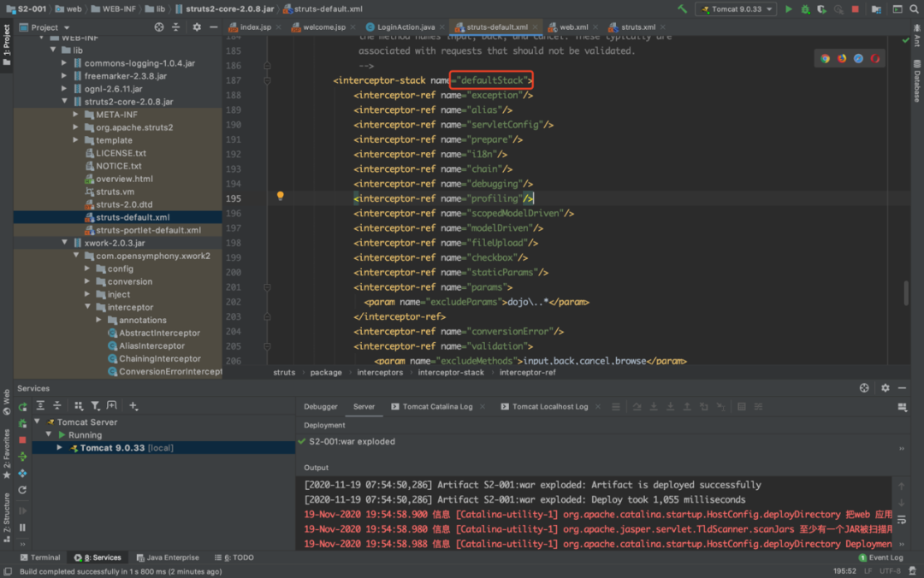Select the LICENSE.txt file in the tree
The height and width of the screenshot is (578, 924).
coord(121,152)
